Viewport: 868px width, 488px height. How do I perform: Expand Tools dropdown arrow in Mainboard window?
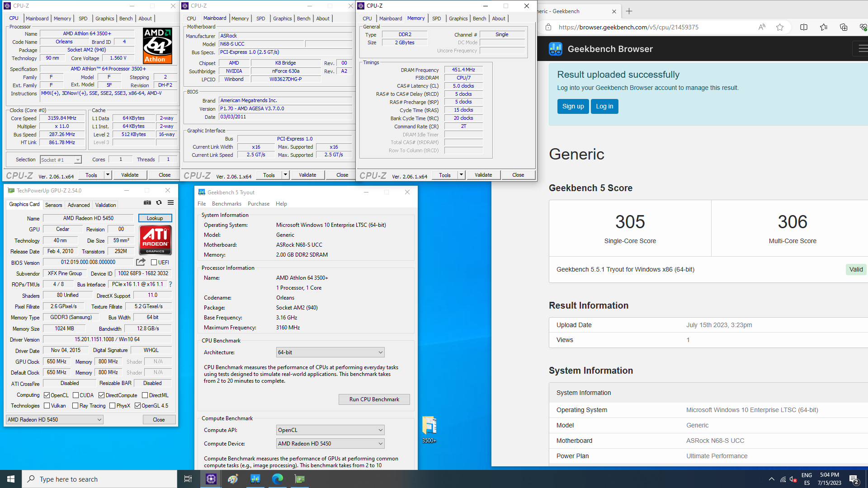pos(285,175)
